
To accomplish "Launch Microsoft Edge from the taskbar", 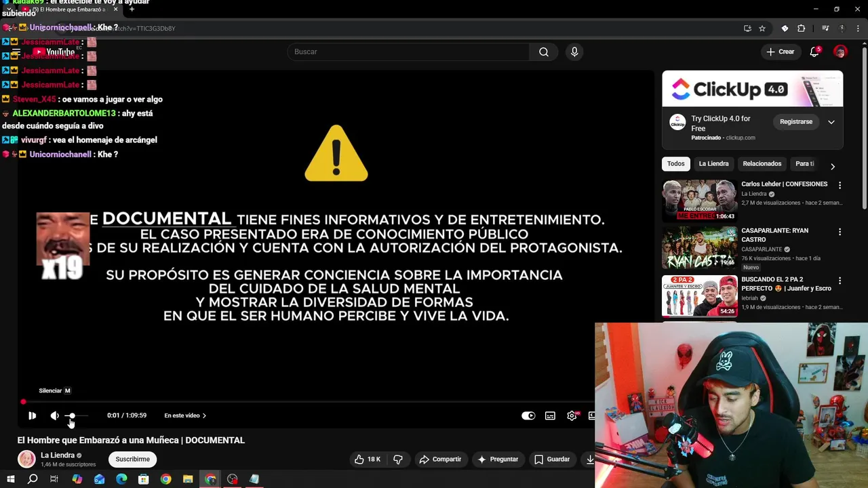I will point(121,479).
